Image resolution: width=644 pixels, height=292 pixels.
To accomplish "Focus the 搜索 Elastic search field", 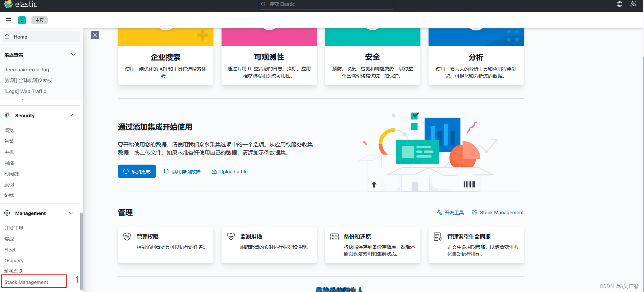I will 326,4.
